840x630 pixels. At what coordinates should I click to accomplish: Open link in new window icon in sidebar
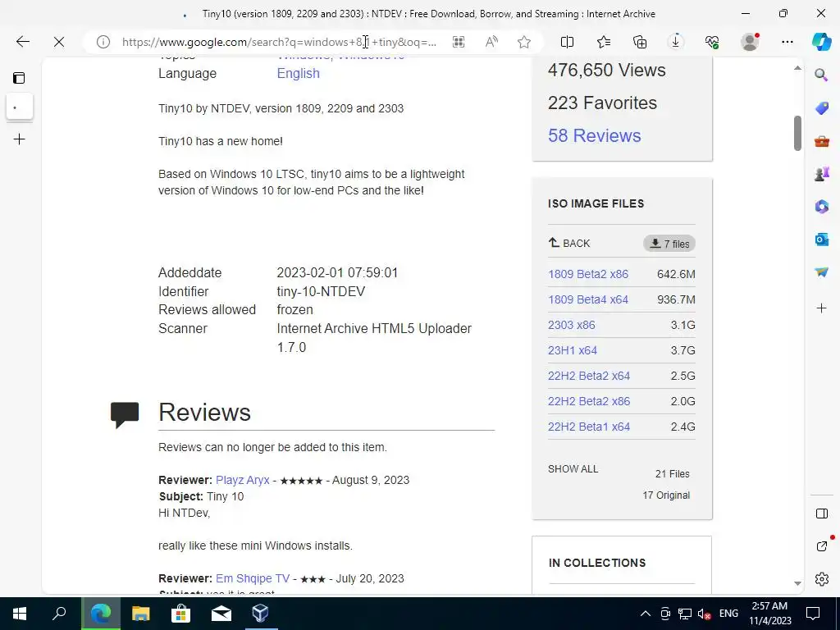[821, 546]
